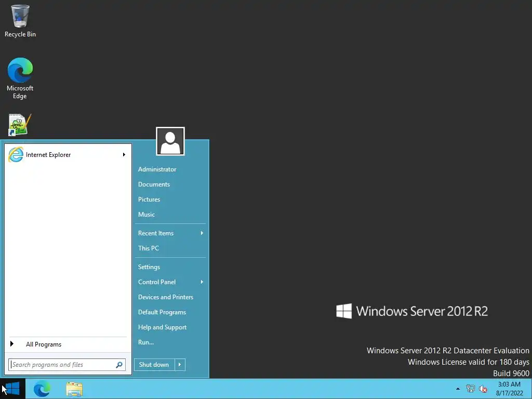Expand the Recent Items submenu arrow
The width and height of the screenshot is (532, 399).
click(x=202, y=233)
